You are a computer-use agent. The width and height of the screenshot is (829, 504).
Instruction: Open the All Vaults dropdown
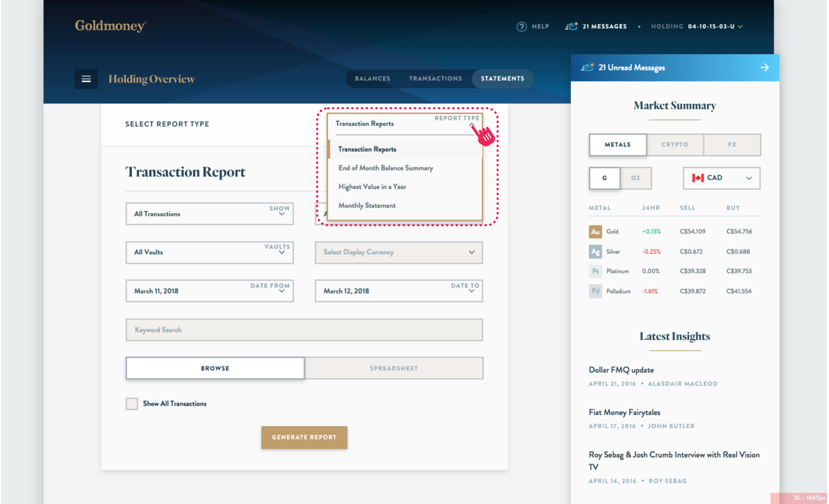pyautogui.click(x=209, y=253)
